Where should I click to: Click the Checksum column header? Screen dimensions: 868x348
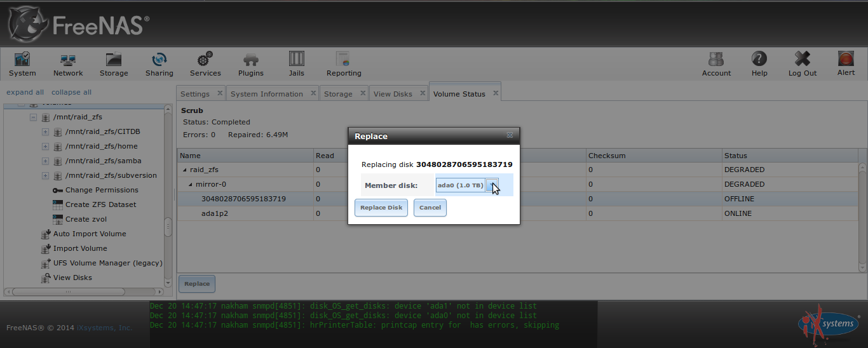[x=653, y=156]
